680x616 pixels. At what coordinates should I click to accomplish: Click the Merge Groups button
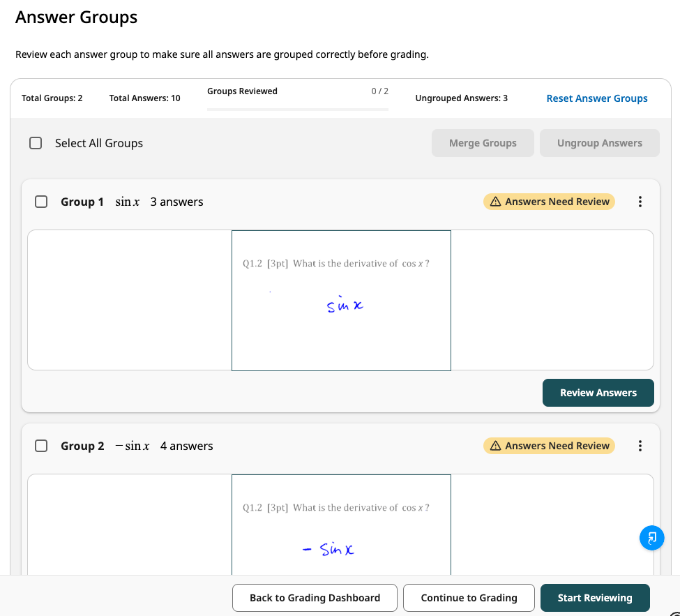point(483,143)
